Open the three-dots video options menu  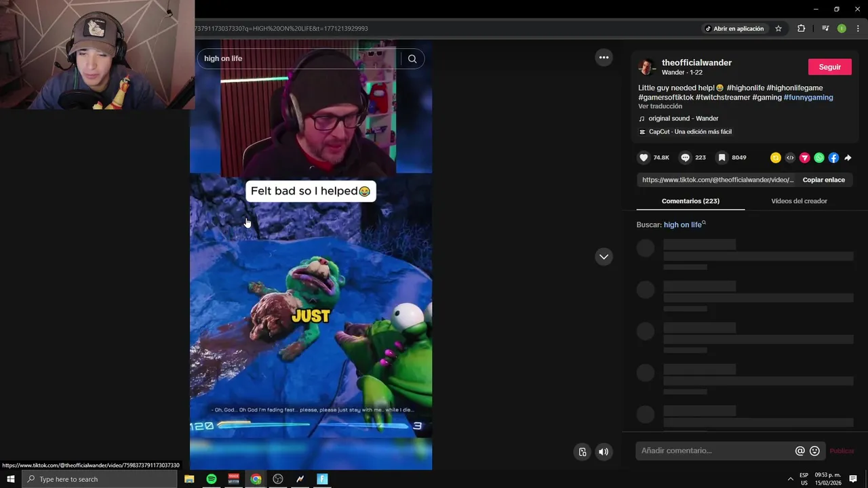pyautogui.click(x=604, y=58)
